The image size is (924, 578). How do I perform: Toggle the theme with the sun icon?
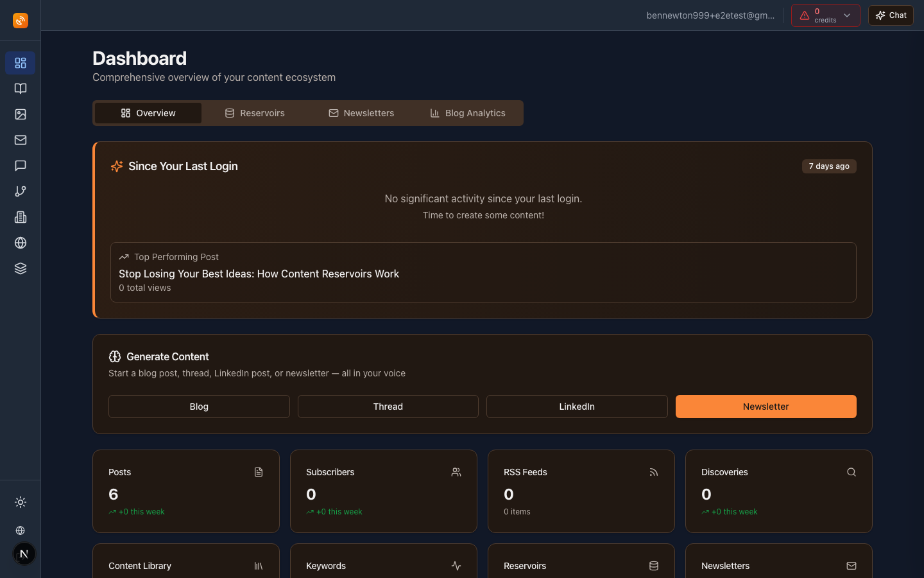pos(20,502)
